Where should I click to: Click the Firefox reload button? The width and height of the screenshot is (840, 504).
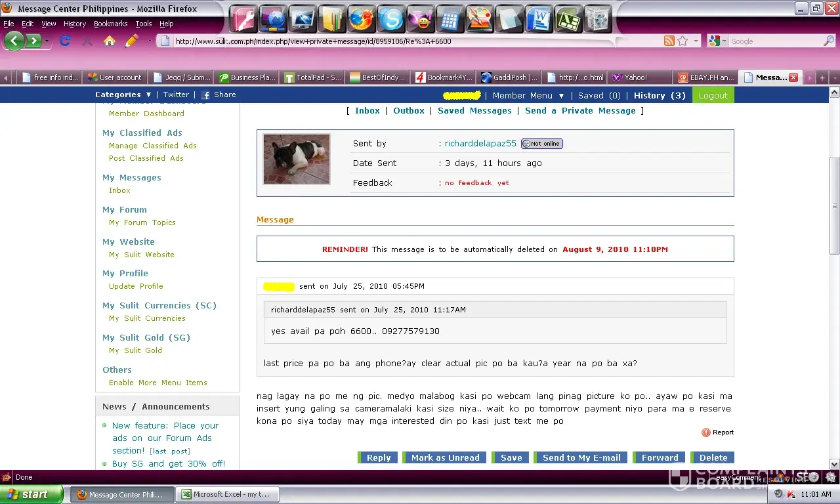64,41
